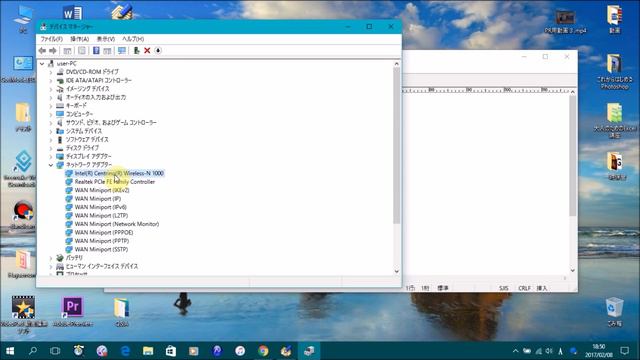Collapse the user-PC root node
Viewport: 640px width, 360px height.
coord(42,64)
